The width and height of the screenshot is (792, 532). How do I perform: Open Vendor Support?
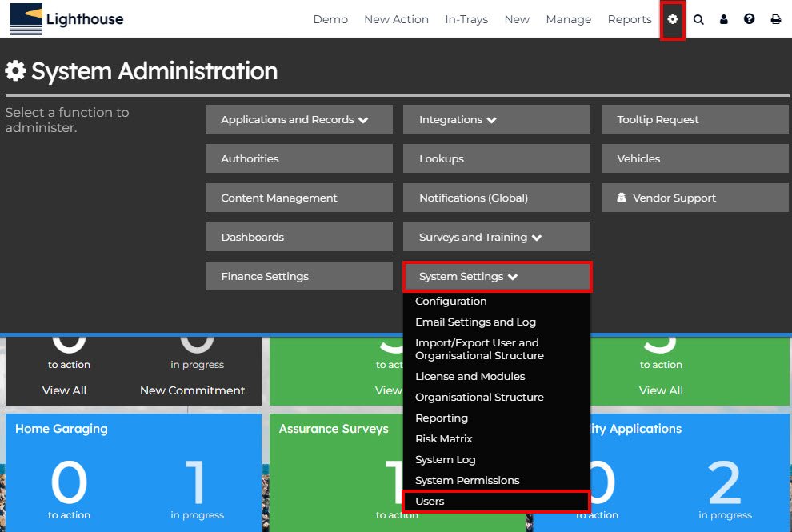coord(694,198)
